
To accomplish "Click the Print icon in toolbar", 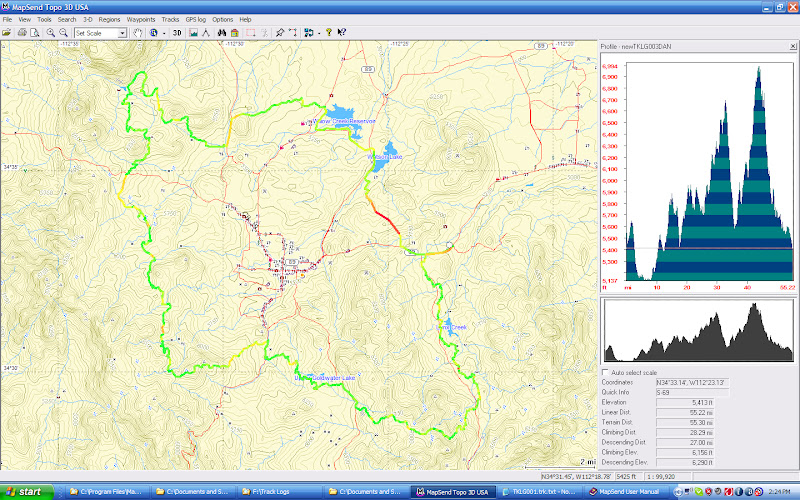I will (20, 33).
